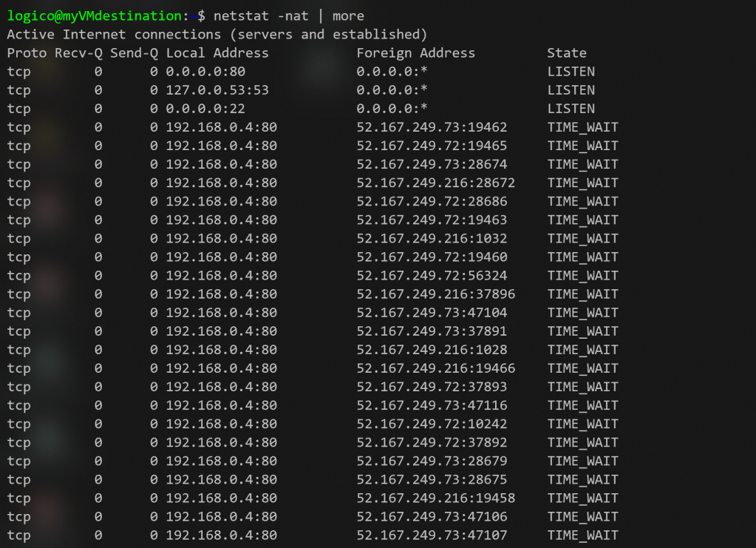Click foreign address 52.167.249.73:47104
756x548 pixels.
tap(432, 312)
